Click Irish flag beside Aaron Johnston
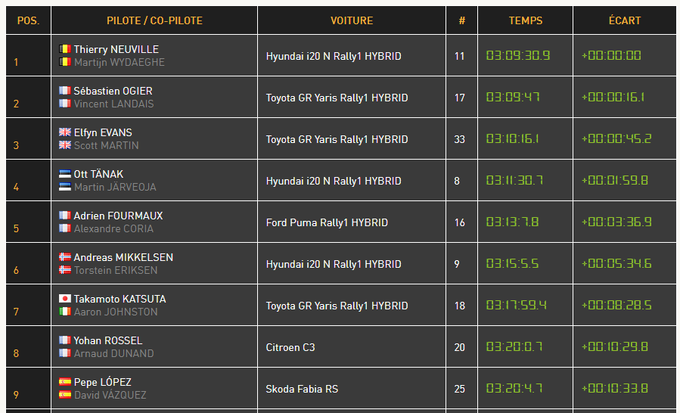This screenshot has width=680, height=413. (x=65, y=312)
